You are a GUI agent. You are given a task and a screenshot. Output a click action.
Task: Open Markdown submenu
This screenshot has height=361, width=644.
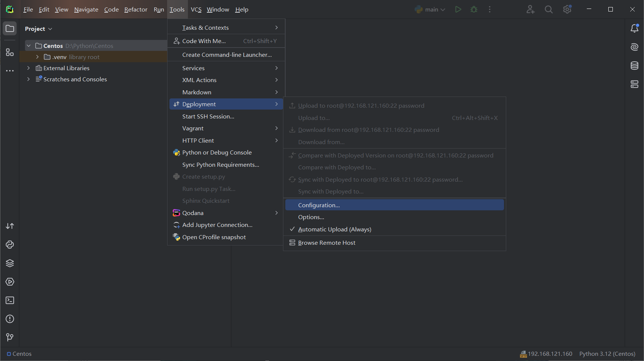point(226,92)
